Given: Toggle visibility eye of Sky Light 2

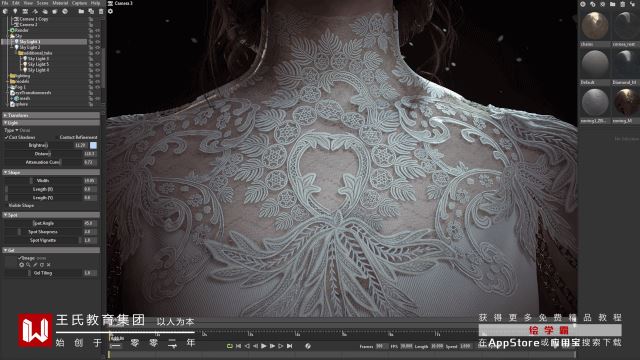Looking at the screenshot, I should click(x=98, y=47).
